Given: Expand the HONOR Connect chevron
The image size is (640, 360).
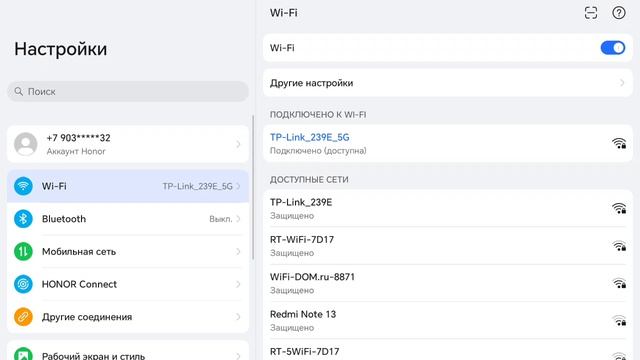Looking at the screenshot, I should tap(238, 284).
